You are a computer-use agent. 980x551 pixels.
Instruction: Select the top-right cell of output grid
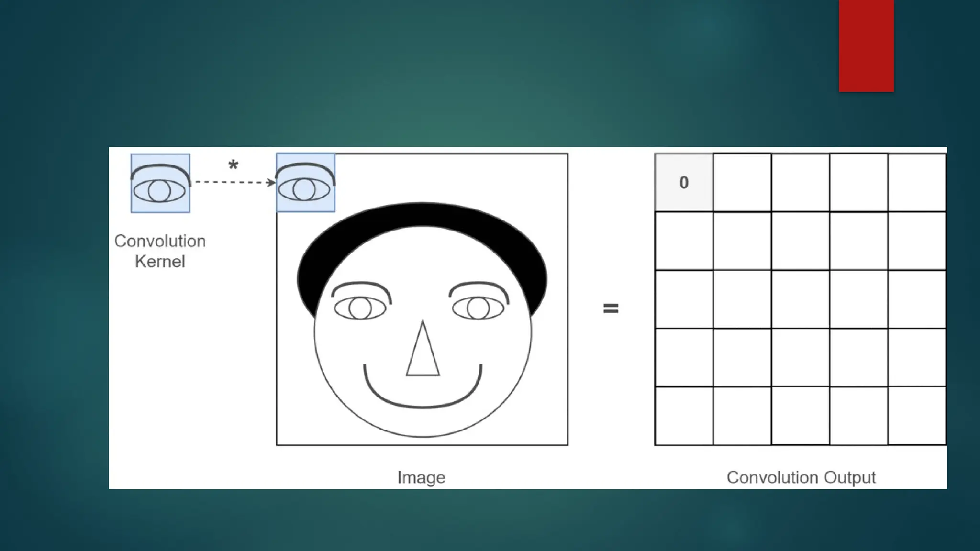[x=917, y=183]
